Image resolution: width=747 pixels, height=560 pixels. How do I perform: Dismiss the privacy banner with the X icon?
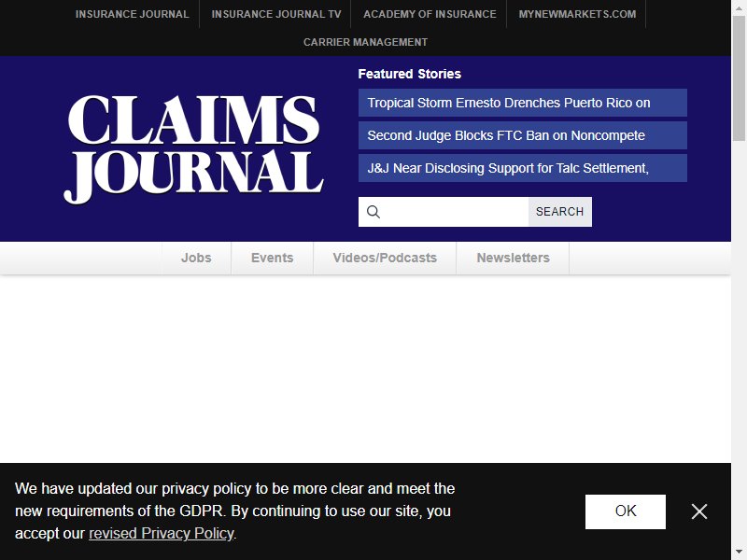[x=698, y=511]
